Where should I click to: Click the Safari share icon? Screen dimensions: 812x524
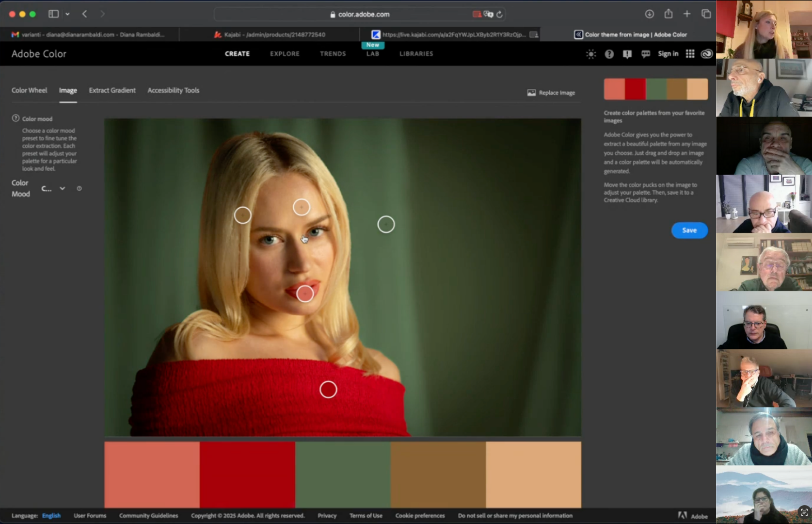coord(669,14)
